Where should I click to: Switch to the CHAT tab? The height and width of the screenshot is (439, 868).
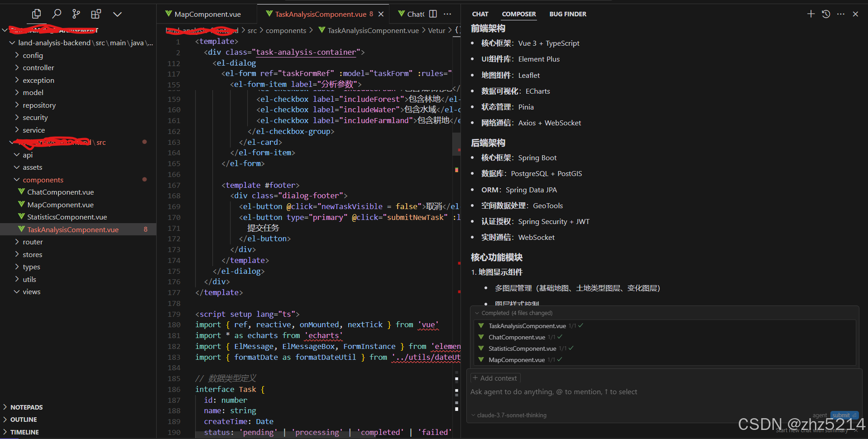[480, 14]
